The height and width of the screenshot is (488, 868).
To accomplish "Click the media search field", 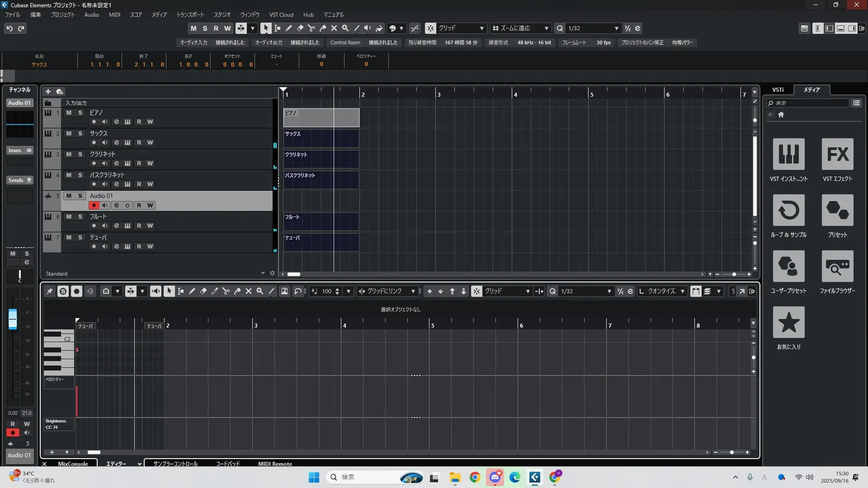I will coord(809,103).
